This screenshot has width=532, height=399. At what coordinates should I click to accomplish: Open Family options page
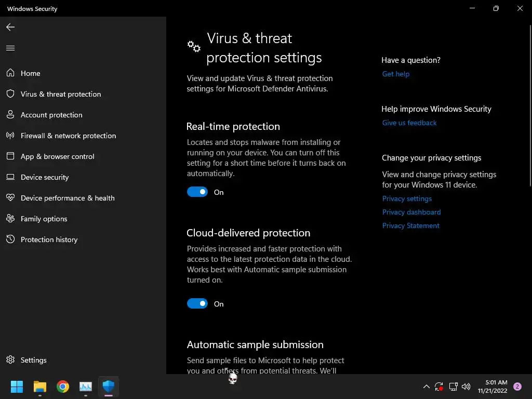(44, 219)
